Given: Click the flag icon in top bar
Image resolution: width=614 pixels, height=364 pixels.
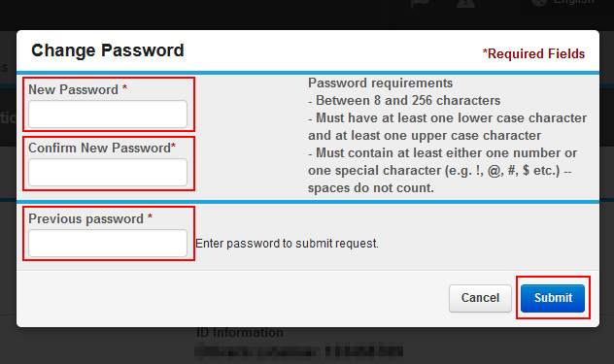Looking at the screenshot, I should [x=420, y=3].
